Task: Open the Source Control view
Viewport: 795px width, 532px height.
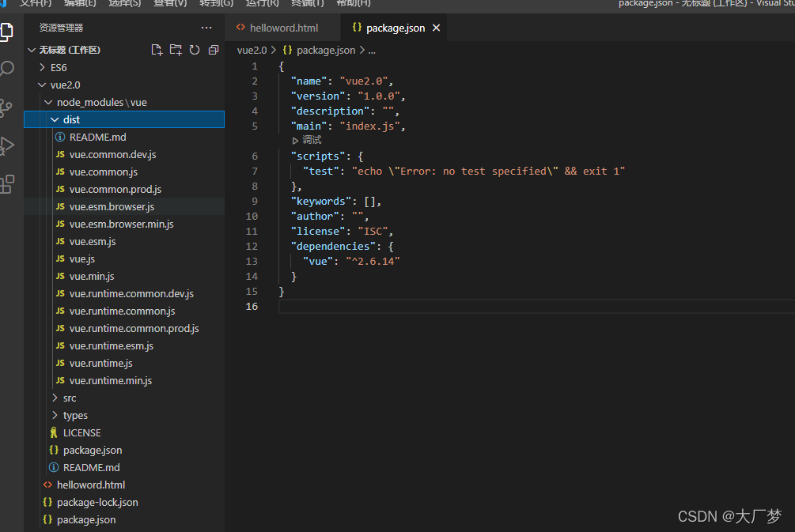Action: [8, 105]
